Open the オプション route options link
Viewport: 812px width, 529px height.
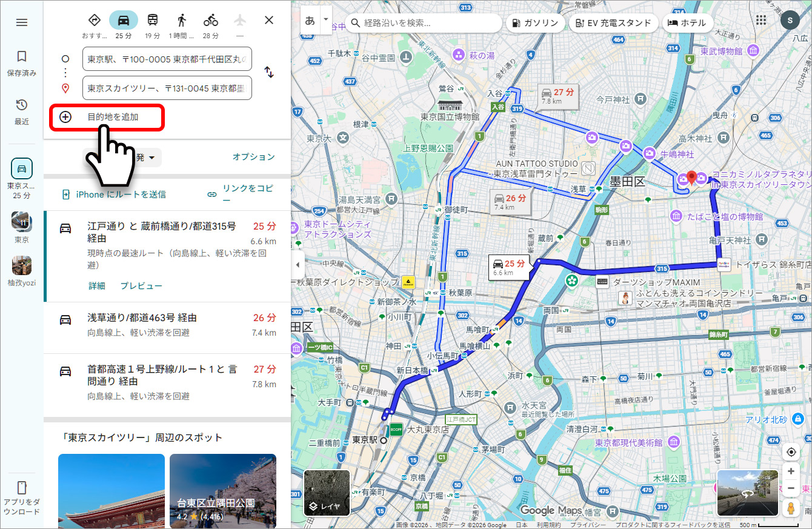click(255, 156)
